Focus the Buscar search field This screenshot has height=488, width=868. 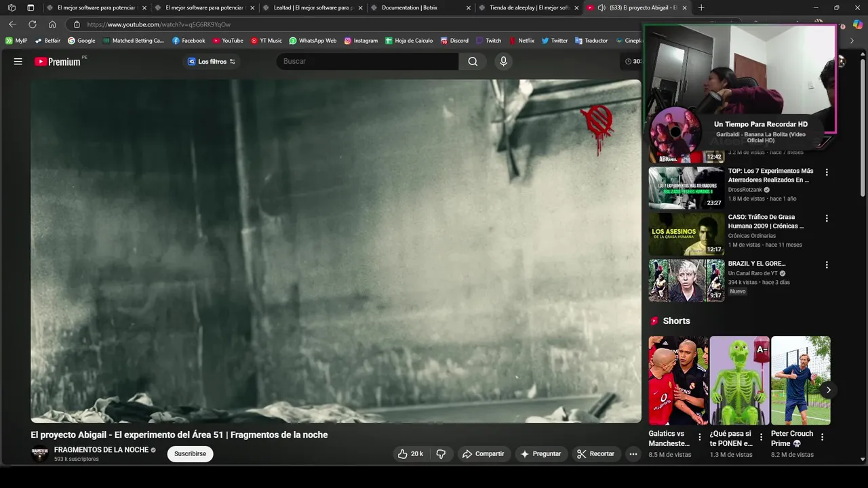(x=368, y=61)
